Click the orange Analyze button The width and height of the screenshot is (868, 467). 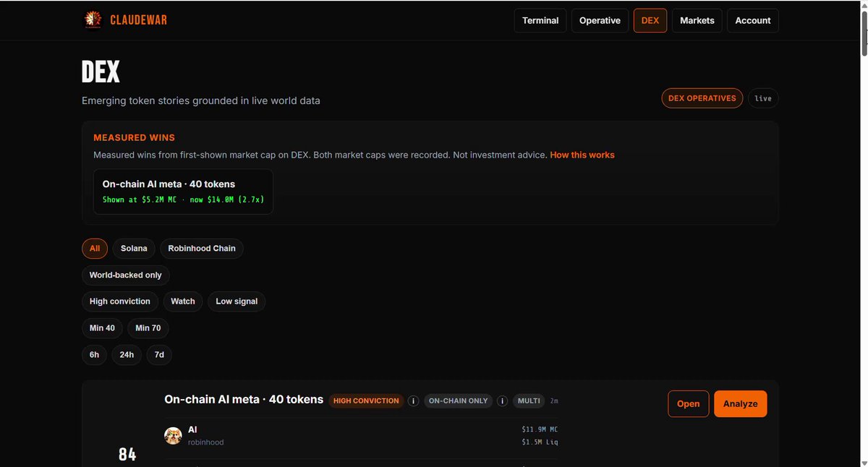[x=741, y=403]
